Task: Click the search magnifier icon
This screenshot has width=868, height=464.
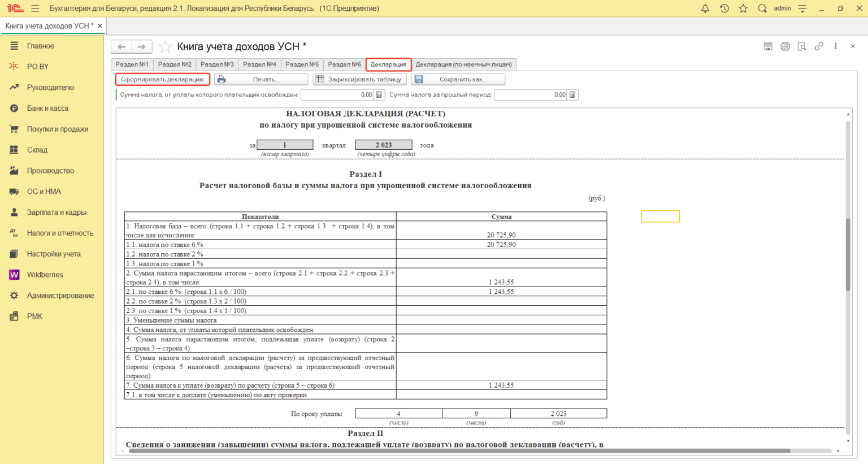Action: pyautogui.click(x=762, y=8)
